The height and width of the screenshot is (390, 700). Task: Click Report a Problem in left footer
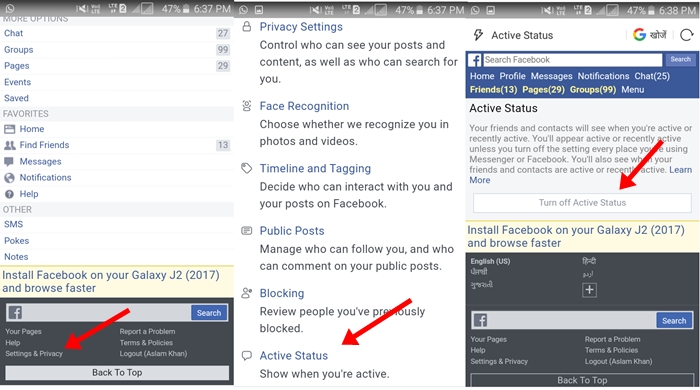[147, 332]
